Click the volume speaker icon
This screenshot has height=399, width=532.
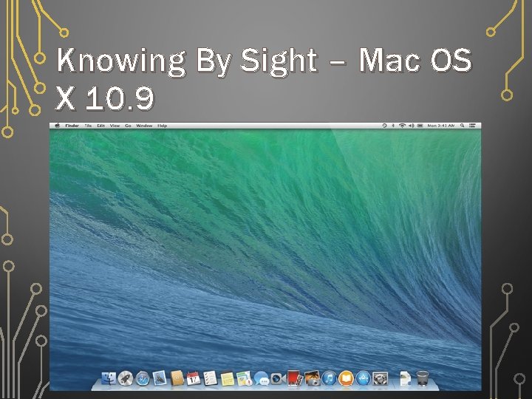(412, 126)
